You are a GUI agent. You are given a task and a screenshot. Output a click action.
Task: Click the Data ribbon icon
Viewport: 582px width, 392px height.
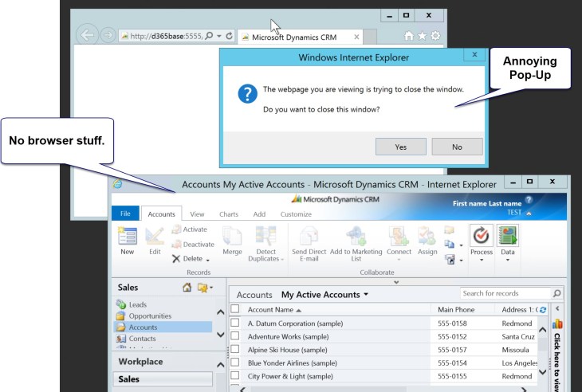pos(508,236)
